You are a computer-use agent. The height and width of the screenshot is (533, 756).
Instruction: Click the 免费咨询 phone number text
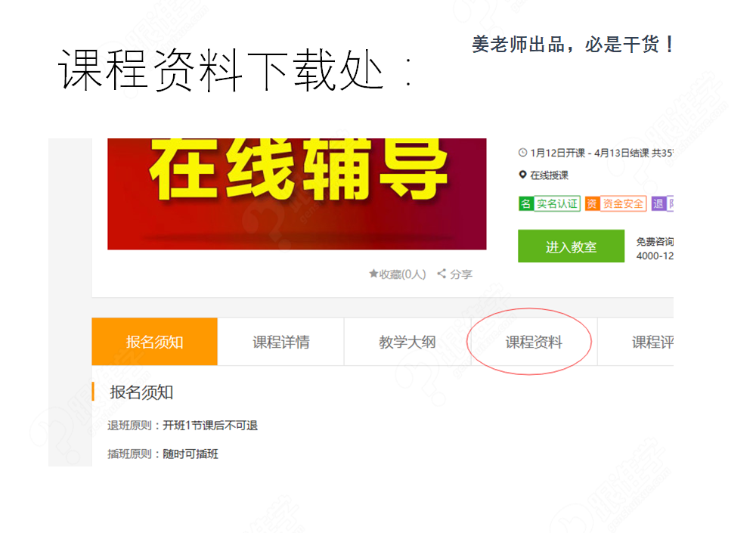pos(655,256)
